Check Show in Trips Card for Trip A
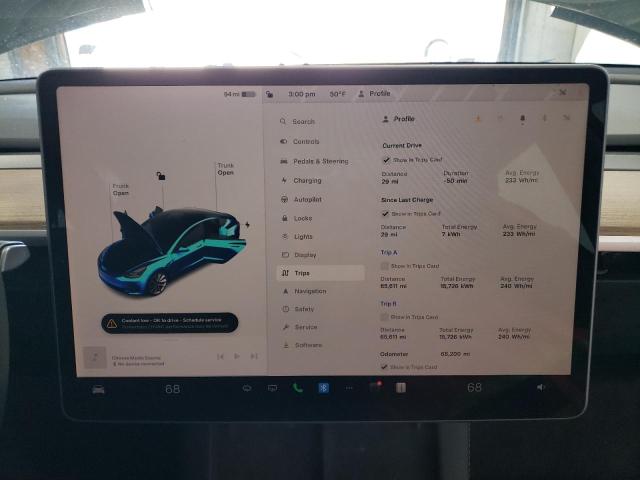The width and height of the screenshot is (640, 480). coord(384,266)
